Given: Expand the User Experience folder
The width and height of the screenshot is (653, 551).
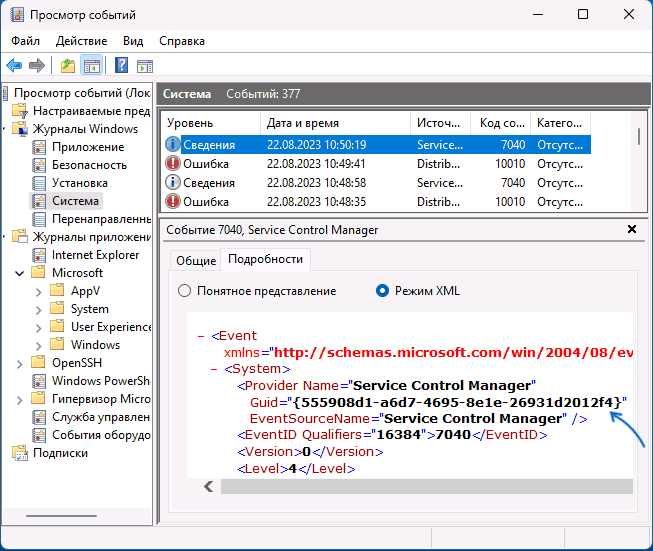Looking at the screenshot, I should click(38, 327).
